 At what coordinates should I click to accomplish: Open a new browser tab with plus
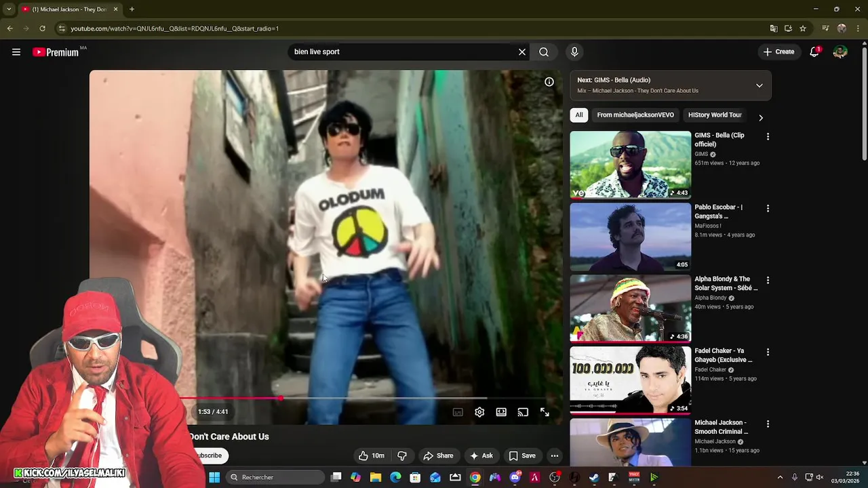coord(132,9)
